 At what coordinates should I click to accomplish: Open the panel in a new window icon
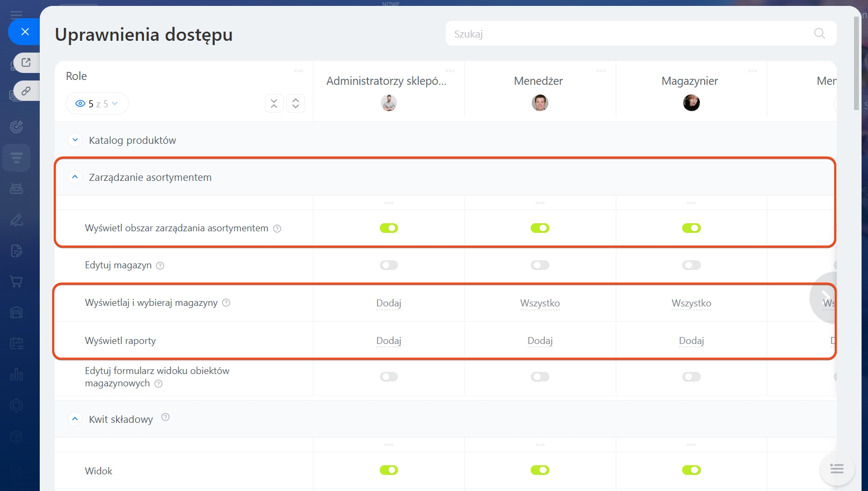tap(26, 62)
